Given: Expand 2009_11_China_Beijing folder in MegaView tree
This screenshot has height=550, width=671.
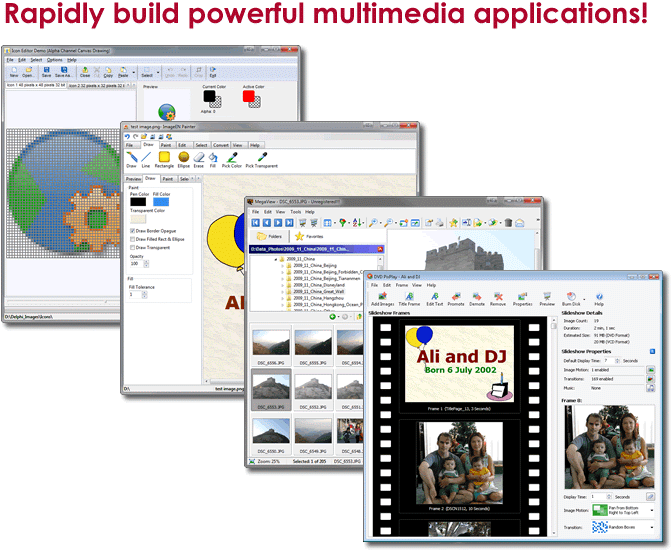Looking at the screenshot, I should (282, 266).
